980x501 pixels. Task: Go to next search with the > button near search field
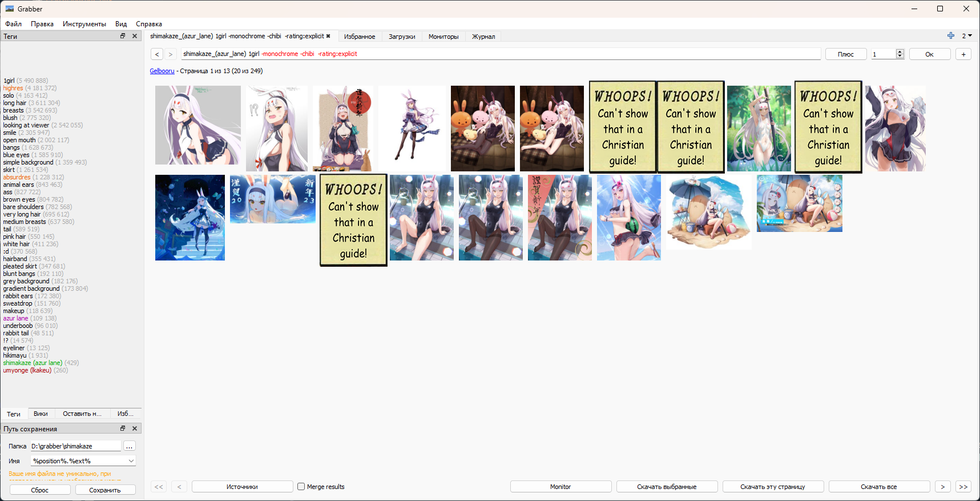(170, 54)
